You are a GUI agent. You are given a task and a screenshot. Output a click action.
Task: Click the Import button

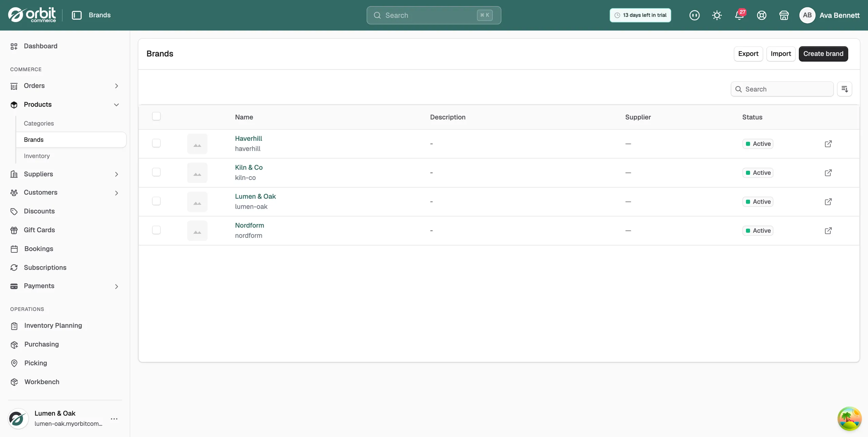781,54
